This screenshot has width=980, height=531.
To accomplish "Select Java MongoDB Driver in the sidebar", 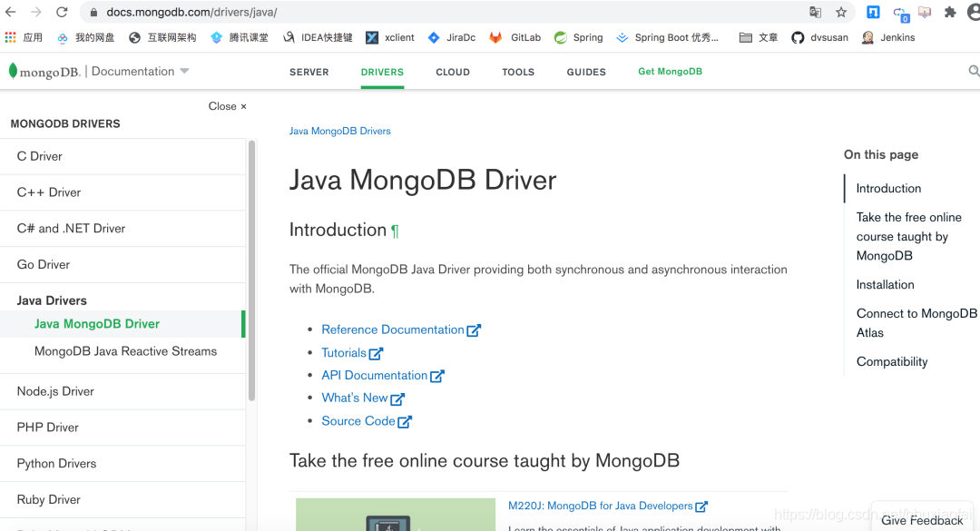I will [x=122, y=324].
